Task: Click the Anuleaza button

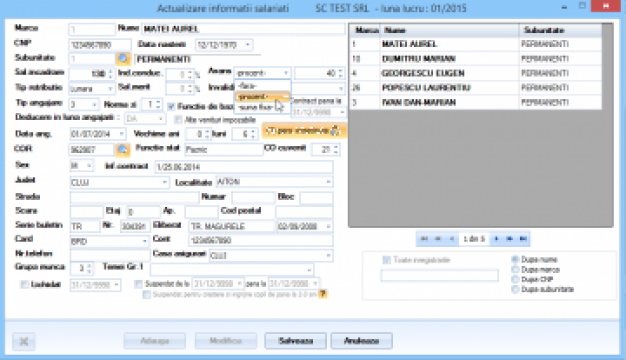Action: pos(361,341)
